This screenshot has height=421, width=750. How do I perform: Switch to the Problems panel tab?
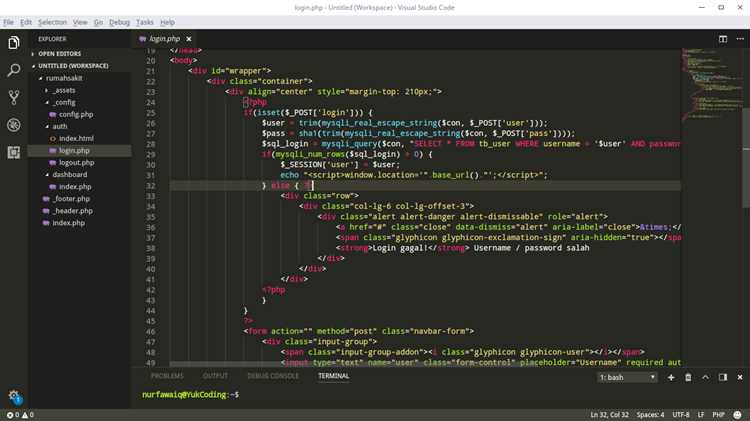167,376
